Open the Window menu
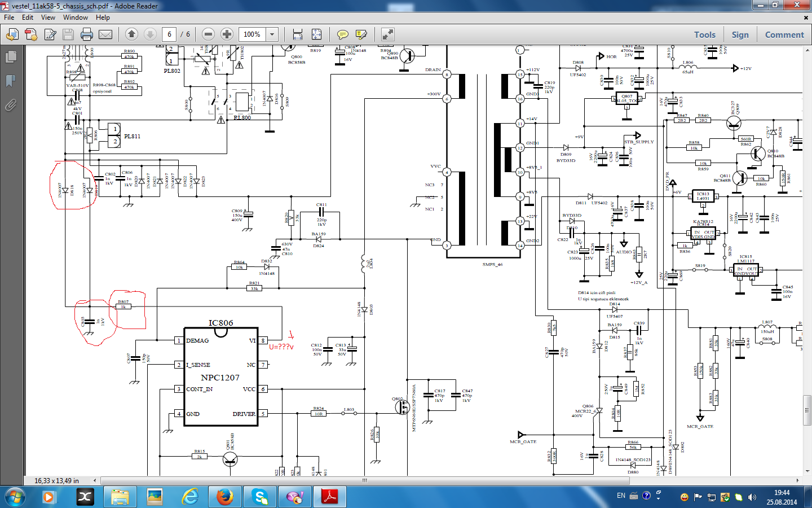The height and width of the screenshot is (508, 812). 75,17
